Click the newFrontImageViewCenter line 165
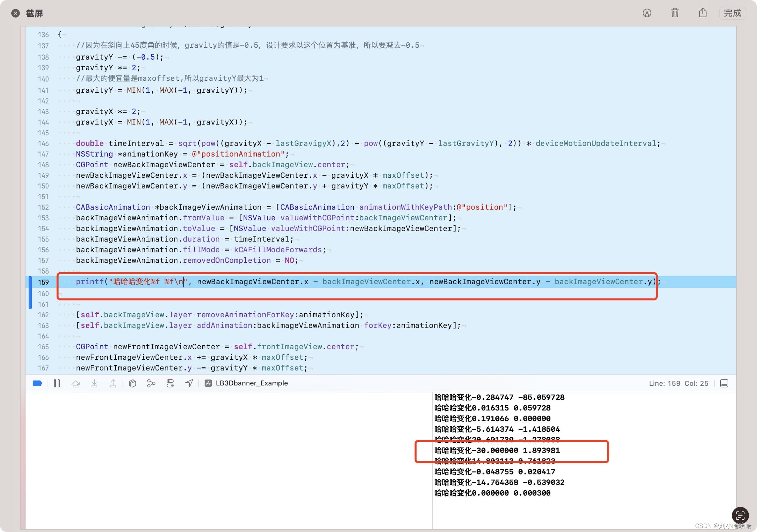This screenshot has height=532, width=757. [217, 346]
